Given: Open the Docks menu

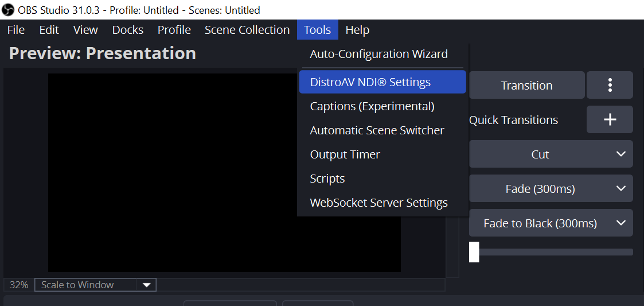Looking at the screenshot, I should point(127,30).
